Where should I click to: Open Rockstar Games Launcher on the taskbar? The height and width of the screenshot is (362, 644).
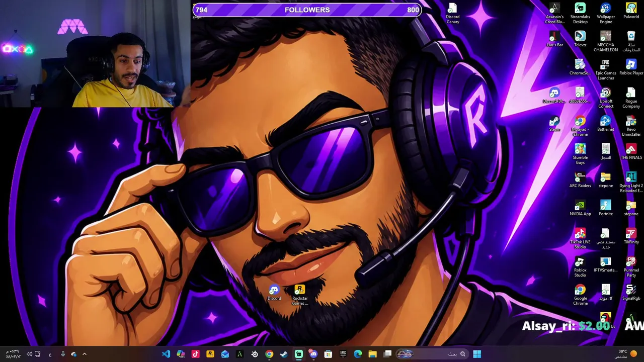click(x=210, y=354)
